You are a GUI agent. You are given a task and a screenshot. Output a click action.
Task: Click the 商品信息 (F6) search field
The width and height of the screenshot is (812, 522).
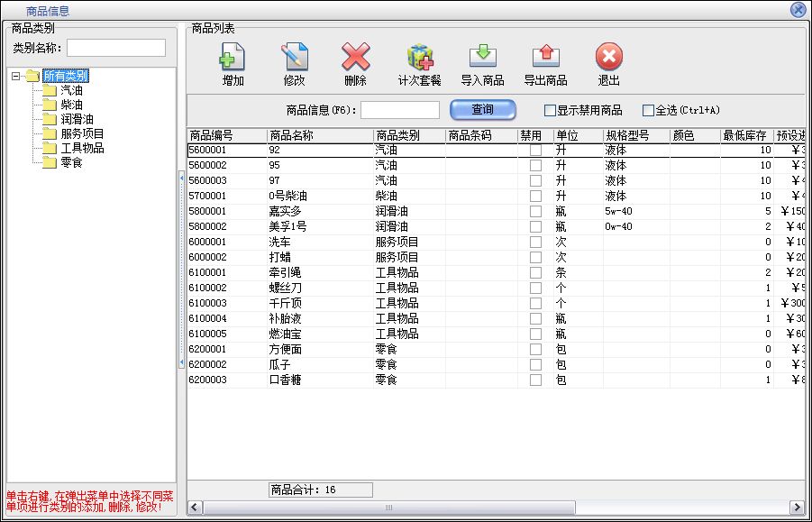(x=399, y=110)
